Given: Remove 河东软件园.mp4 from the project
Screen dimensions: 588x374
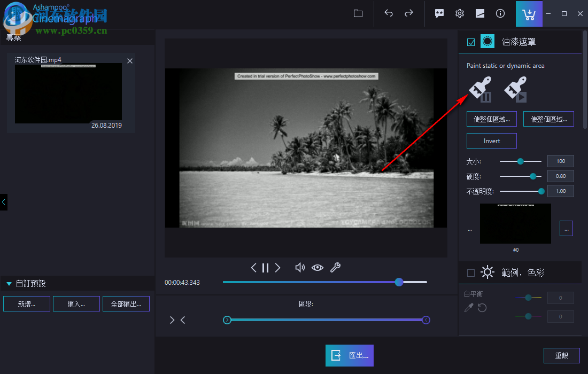Looking at the screenshot, I should point(130,61).
